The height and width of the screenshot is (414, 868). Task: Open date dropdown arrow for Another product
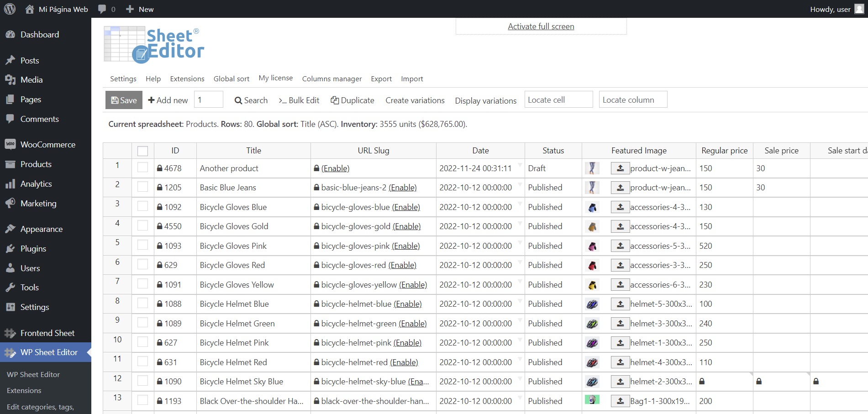pyautogui.click(x=520, y=165)
